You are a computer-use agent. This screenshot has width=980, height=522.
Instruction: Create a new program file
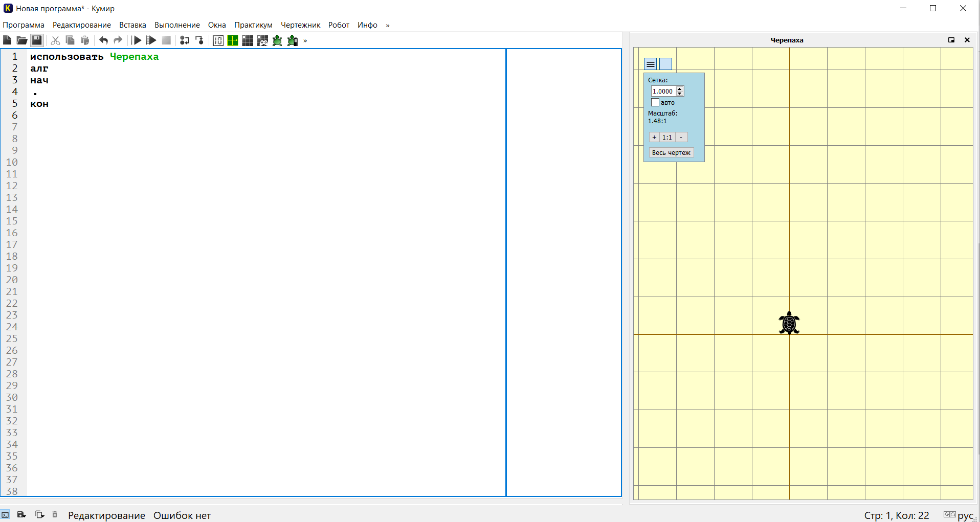coord(7,40)
